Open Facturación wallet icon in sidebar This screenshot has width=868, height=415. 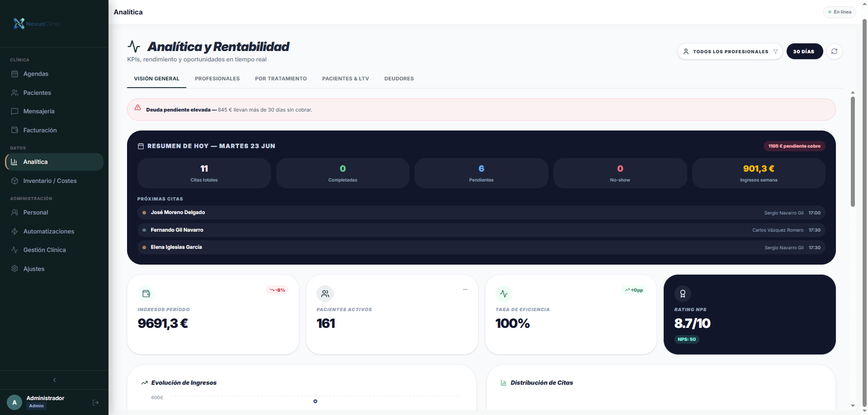pos(14,130)
